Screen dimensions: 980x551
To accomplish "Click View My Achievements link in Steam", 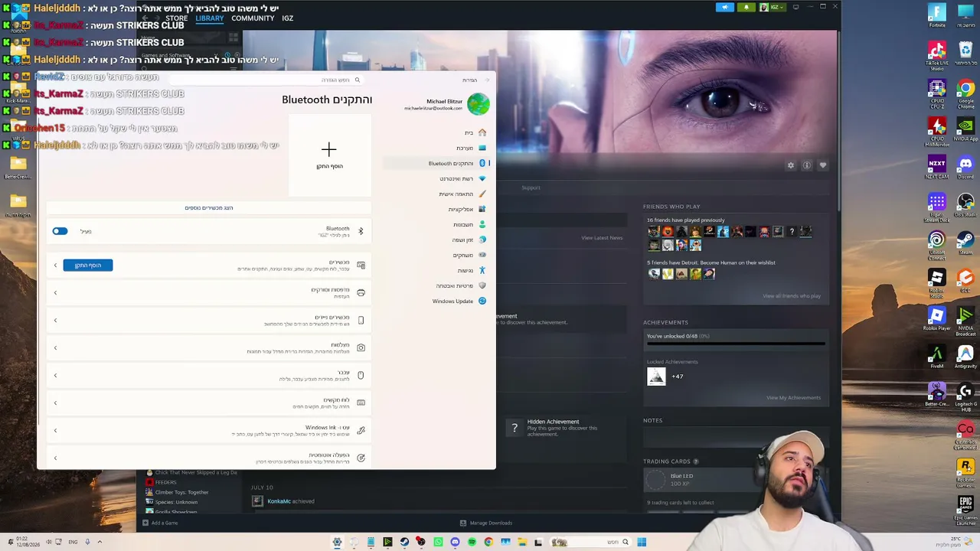I will click(793, 398).
